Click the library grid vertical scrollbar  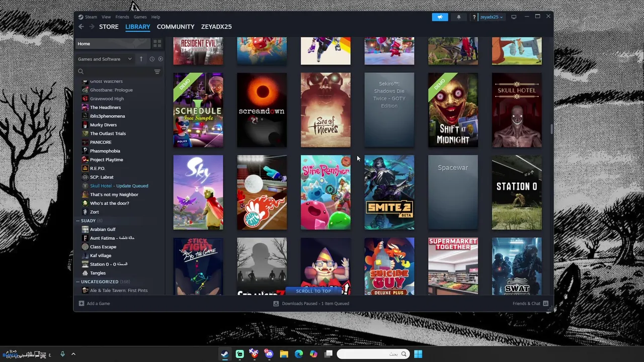point(551,130)
